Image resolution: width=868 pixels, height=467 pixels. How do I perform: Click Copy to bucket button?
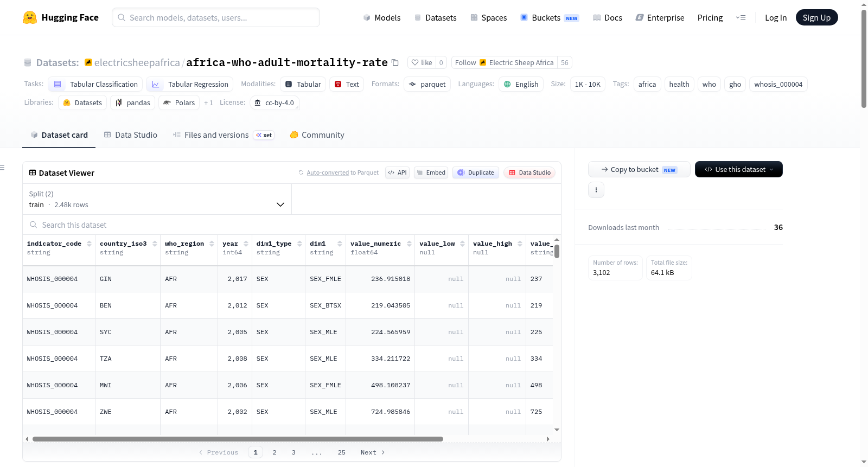pos(639,169)
